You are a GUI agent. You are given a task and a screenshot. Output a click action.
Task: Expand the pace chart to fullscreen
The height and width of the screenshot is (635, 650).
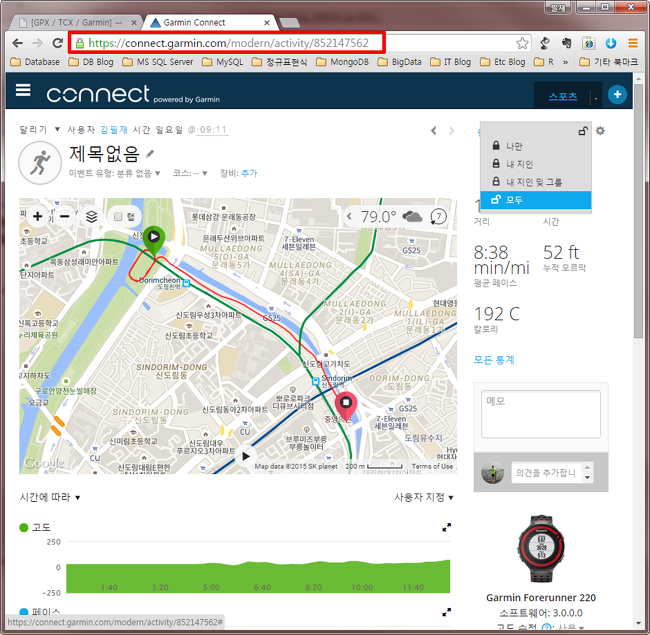coord(446,612)
